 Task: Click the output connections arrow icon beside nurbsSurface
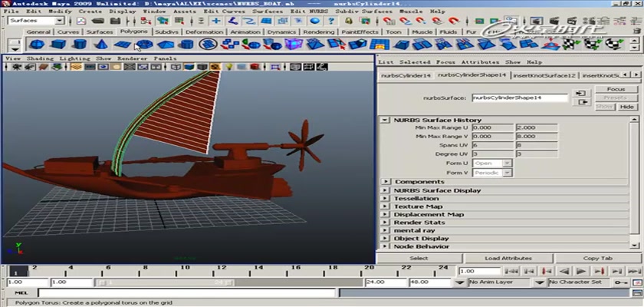pos(581,102)
